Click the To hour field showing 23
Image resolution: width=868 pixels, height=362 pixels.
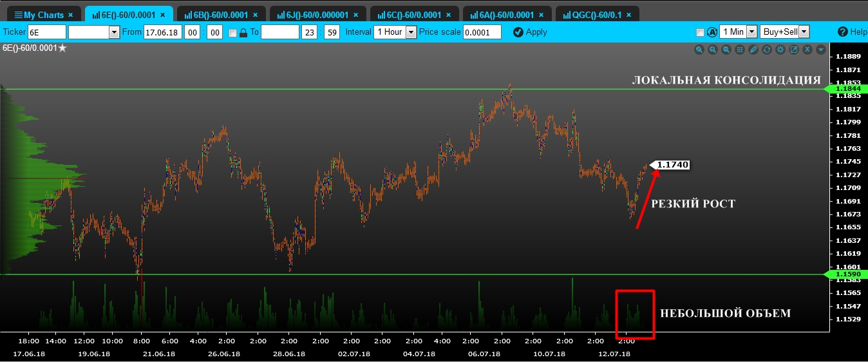(309, 32)
